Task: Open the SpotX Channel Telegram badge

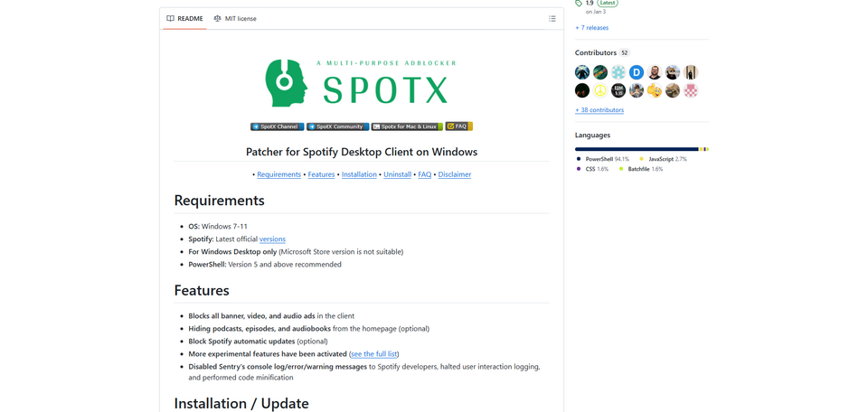Action: [278, 126]
